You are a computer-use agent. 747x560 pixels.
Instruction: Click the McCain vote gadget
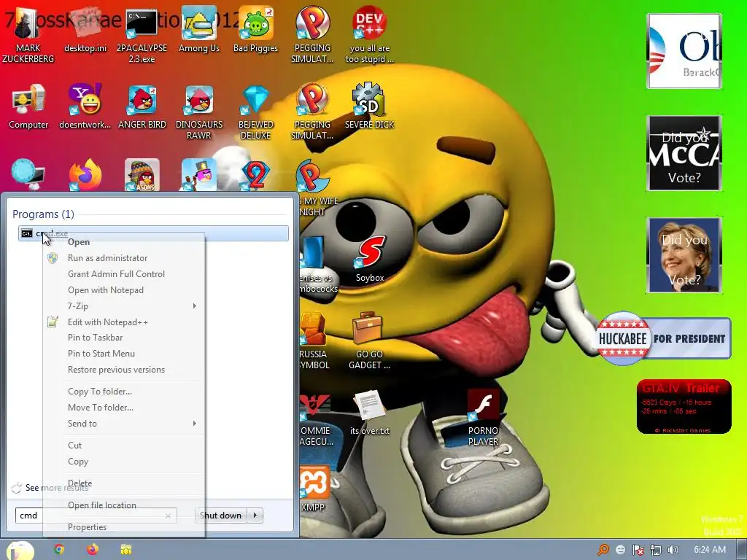[684, 153]
